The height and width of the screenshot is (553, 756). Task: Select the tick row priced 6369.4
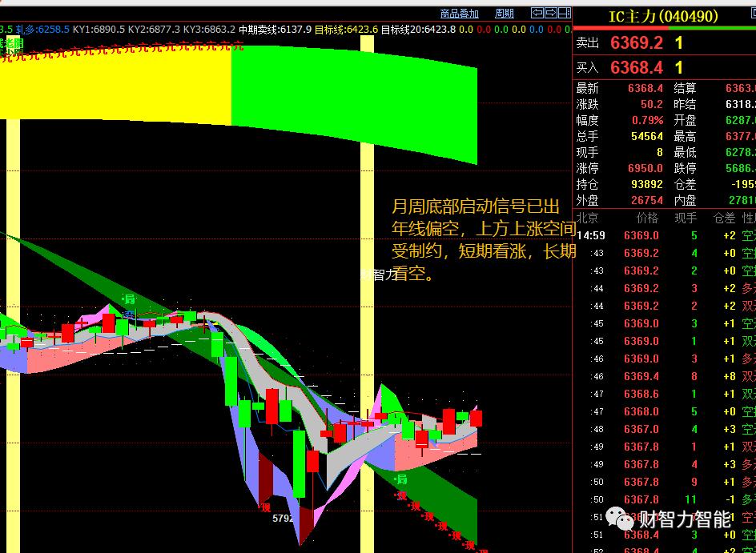tap(665, 376)
